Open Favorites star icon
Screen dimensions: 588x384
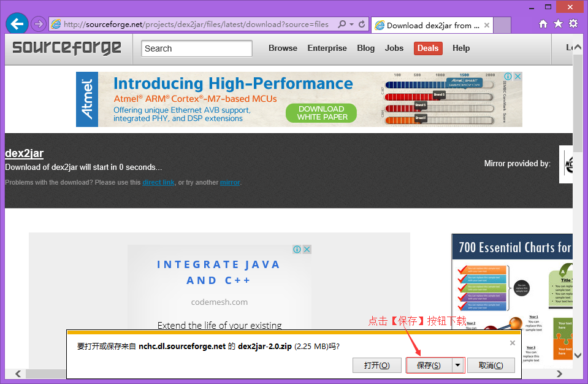[x=558, y=24]
